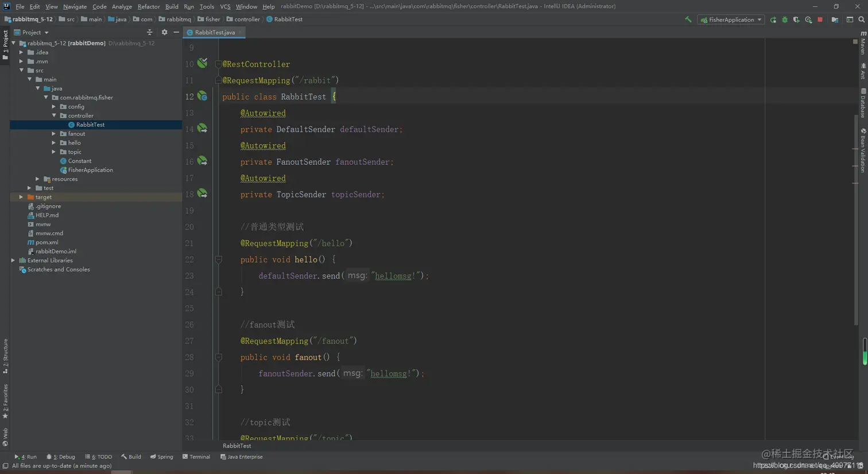Open the Refactor menu
Image resolution: width=868 pixels, height=474 pixels.
148,6
